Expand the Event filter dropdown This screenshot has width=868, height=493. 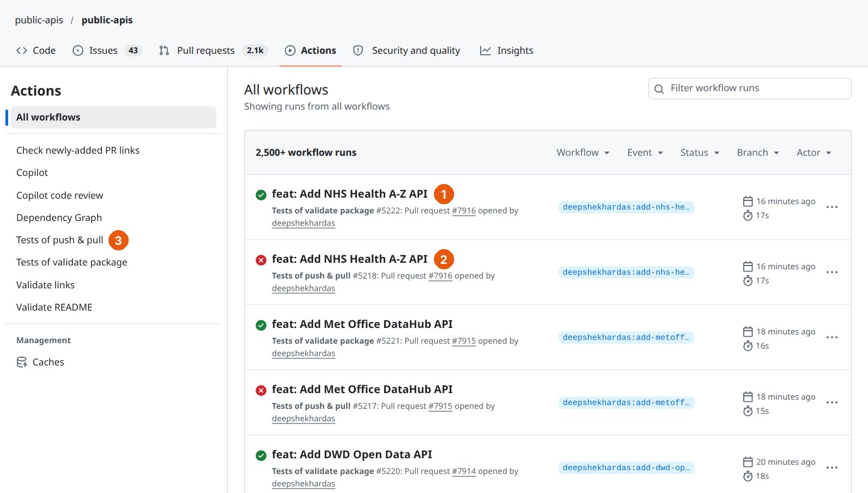tap(645, 153)
